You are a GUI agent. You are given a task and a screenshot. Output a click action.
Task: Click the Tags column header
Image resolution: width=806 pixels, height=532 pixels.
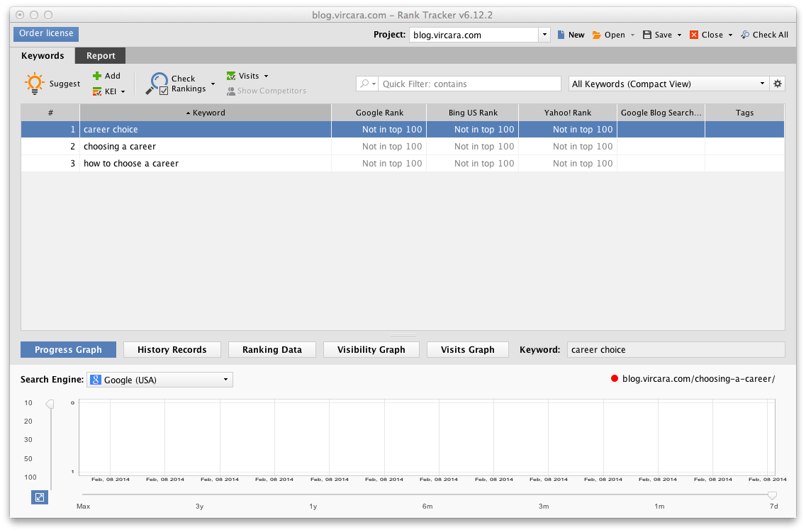tap(744, 113)
